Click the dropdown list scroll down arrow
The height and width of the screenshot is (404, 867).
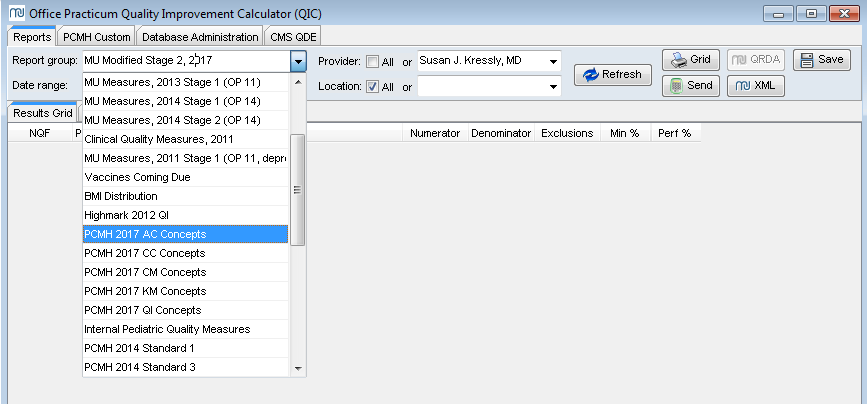(x=298, y=368)
